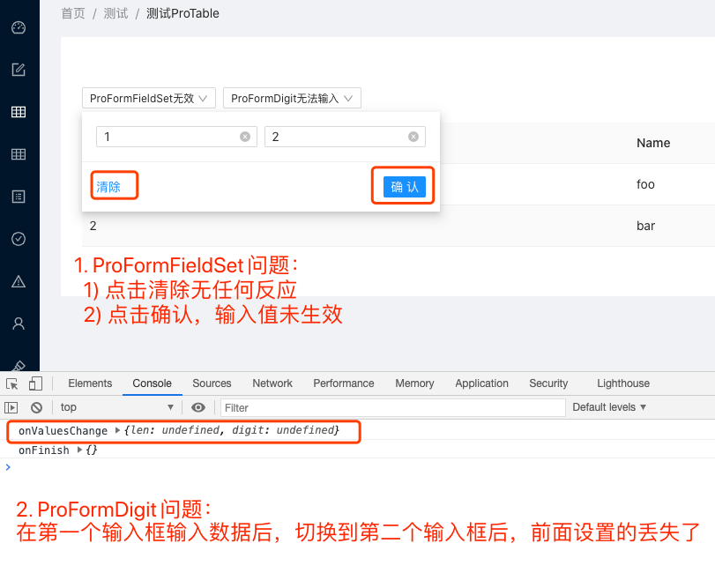Click the highlighted table icon in the sidebar

coord(19,112)
